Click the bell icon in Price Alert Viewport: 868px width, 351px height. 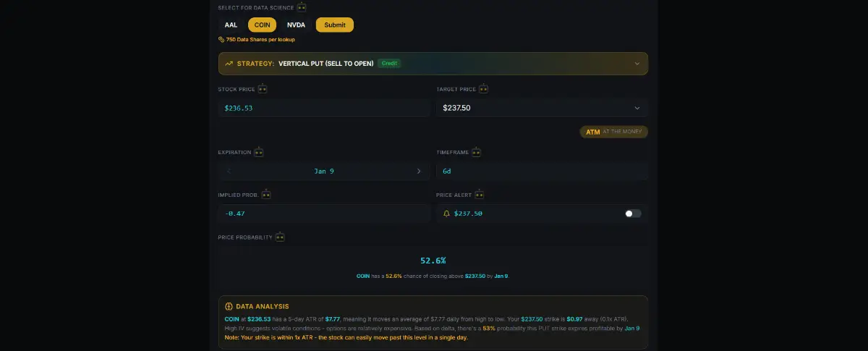(x=446, y=213)
